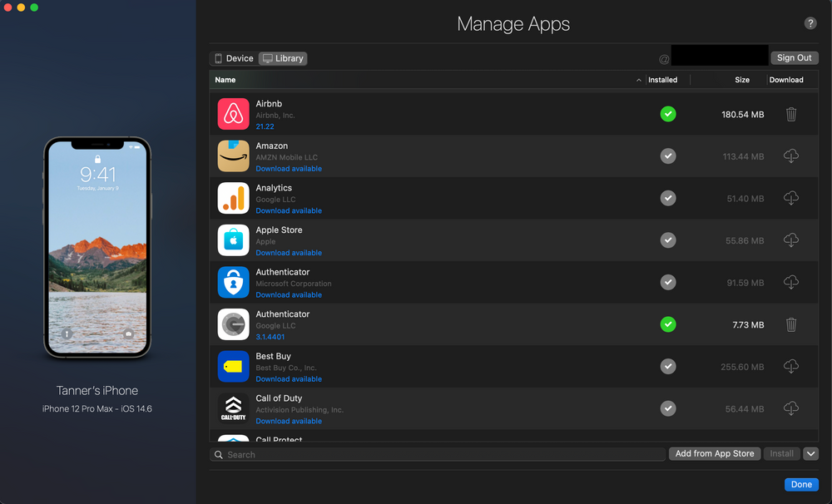Download Apple Store via its cloud icon
The height and width of the screenshot is (504, 832).
(x=791, y=240)
